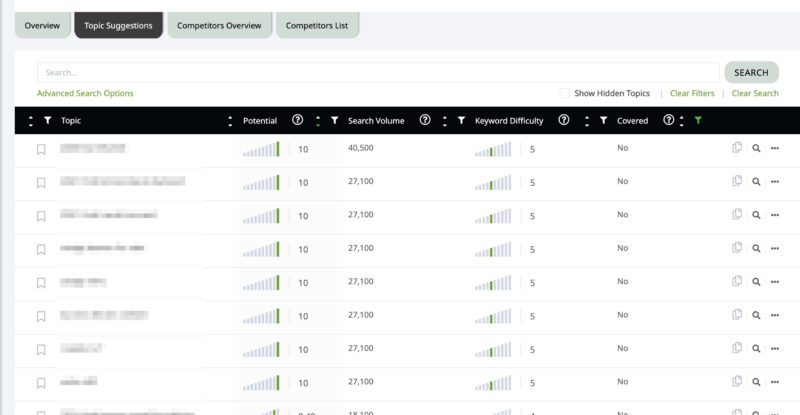
Task: Open the Competitors List tab
Action: (317, 25)
